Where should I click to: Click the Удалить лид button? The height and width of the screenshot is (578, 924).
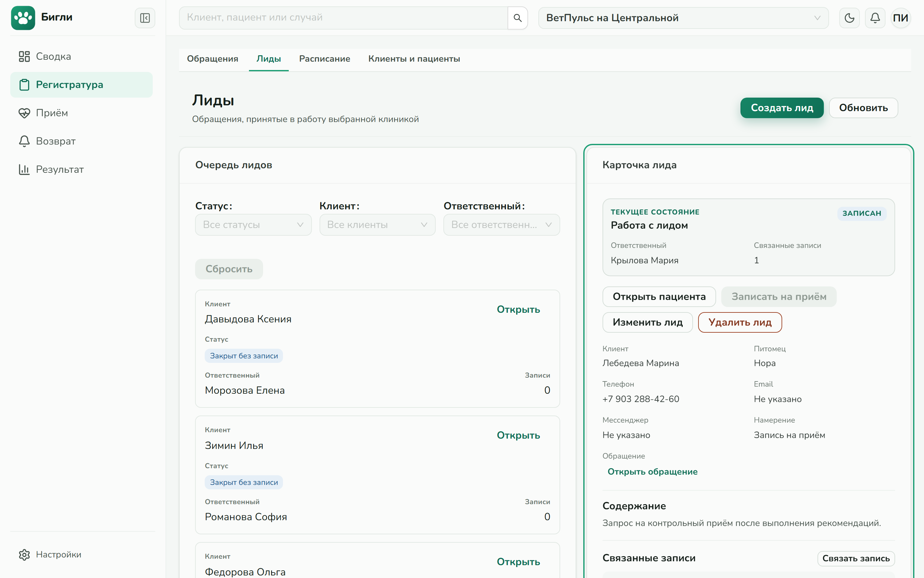pos(740,322)
